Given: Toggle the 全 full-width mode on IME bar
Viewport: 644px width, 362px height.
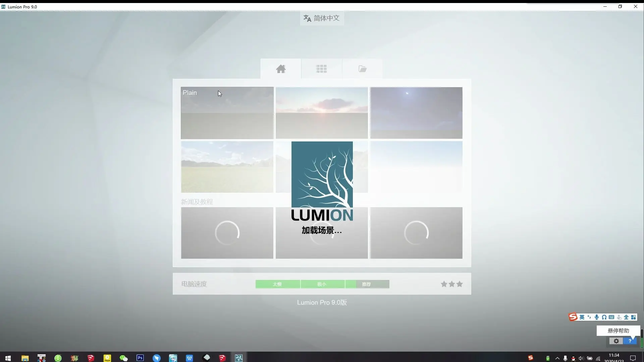Looking at the screenshot, I should pos(626,317).
